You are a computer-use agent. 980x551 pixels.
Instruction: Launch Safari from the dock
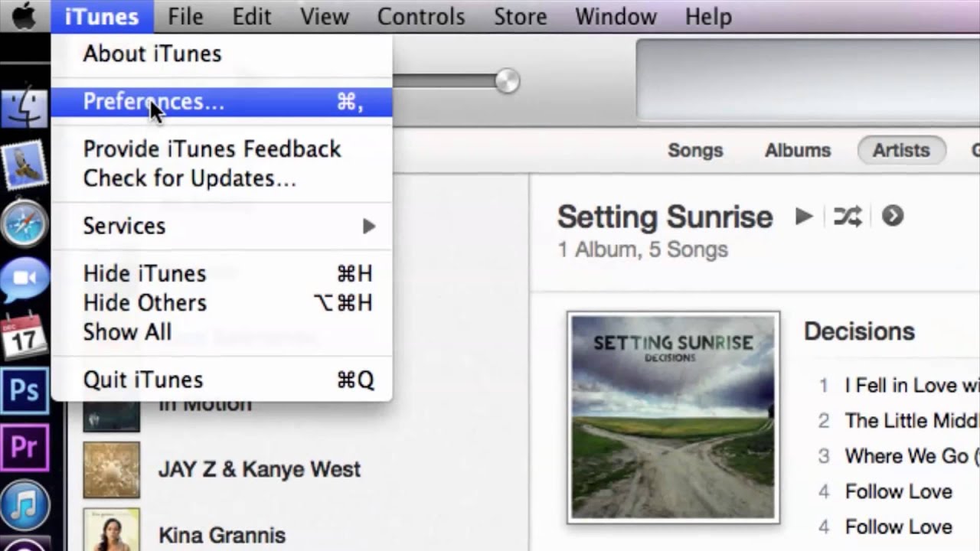[24, 223]
